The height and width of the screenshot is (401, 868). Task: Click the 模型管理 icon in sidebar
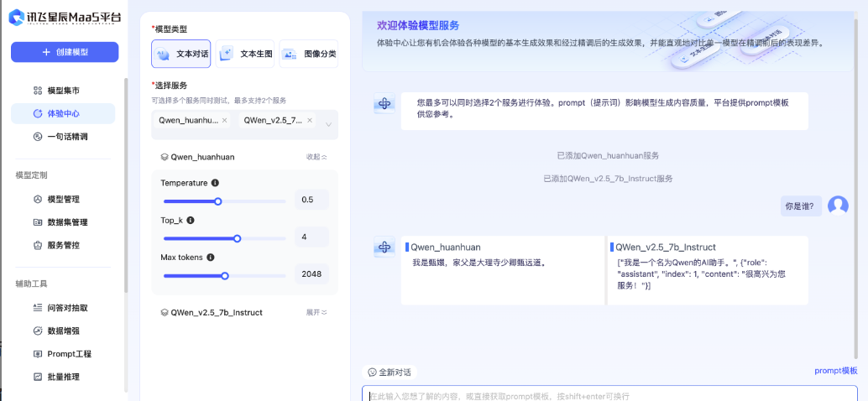tap(37, 200)
